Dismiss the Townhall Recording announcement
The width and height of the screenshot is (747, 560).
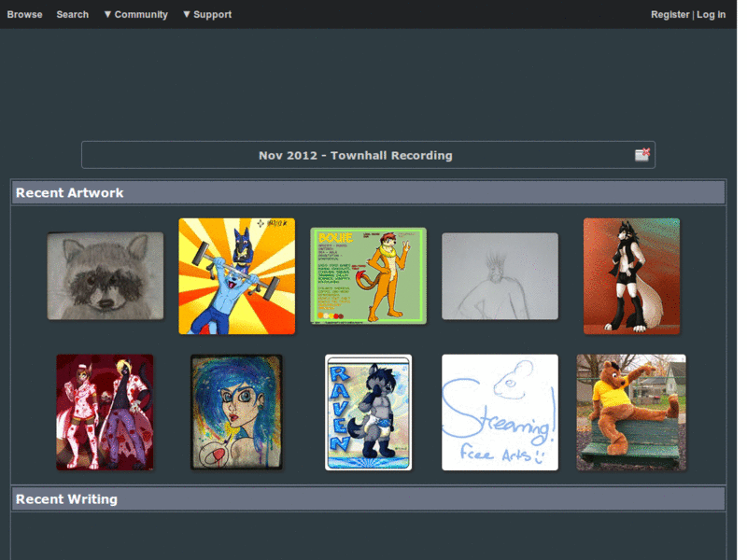[641, 155]
